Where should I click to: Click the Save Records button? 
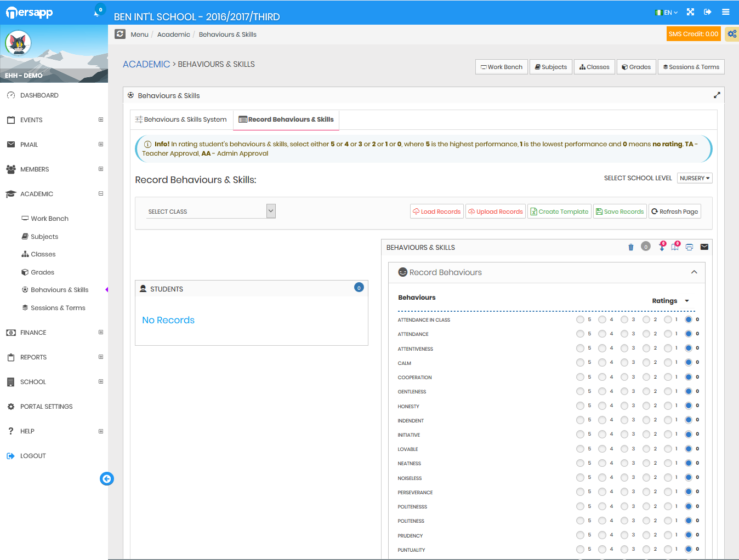[x=620, y=212]
